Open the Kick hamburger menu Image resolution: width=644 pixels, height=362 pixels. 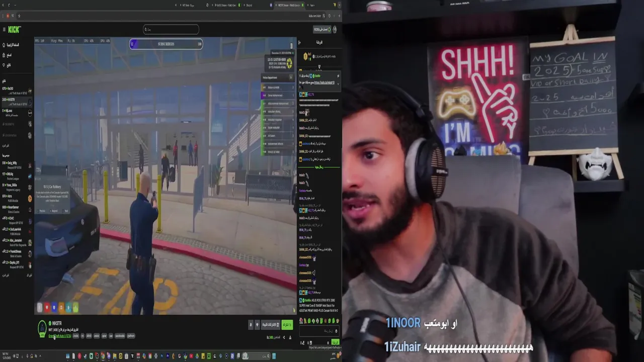click(x=4, y=30)
